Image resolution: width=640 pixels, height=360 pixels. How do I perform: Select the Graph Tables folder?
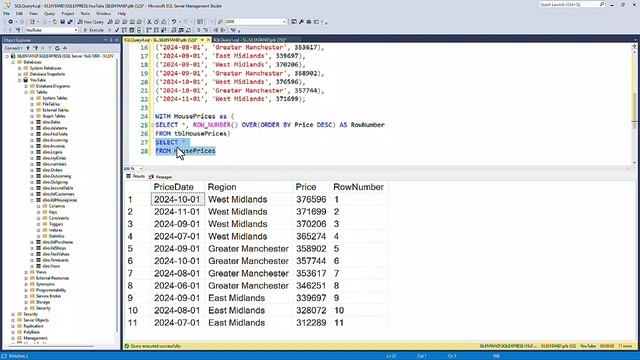(53, 116)
